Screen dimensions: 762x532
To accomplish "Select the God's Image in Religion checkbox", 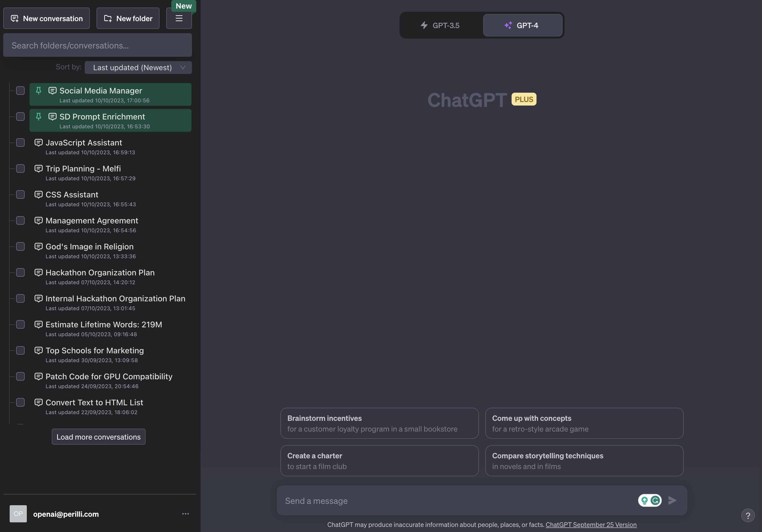I will pyautogui.click(x=21, y=246).
